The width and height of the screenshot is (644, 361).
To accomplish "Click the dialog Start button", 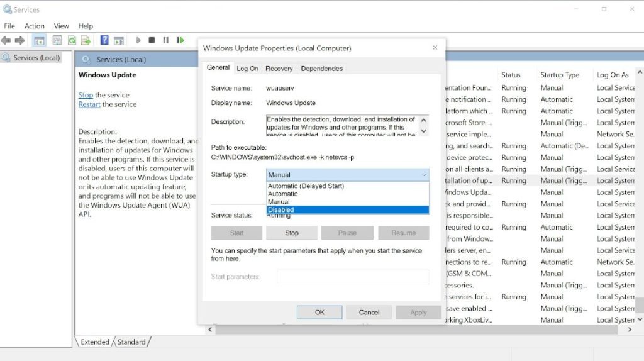I will click(236, 233).
